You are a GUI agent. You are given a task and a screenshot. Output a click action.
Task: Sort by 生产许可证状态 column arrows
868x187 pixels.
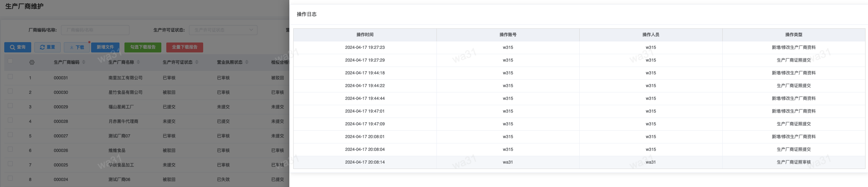point(197,62)
